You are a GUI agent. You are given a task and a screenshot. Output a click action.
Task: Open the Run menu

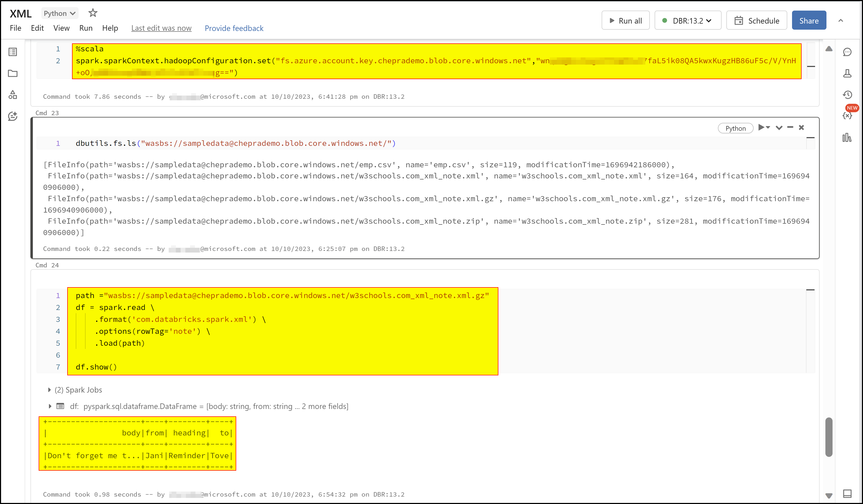[x=86, y=28]
